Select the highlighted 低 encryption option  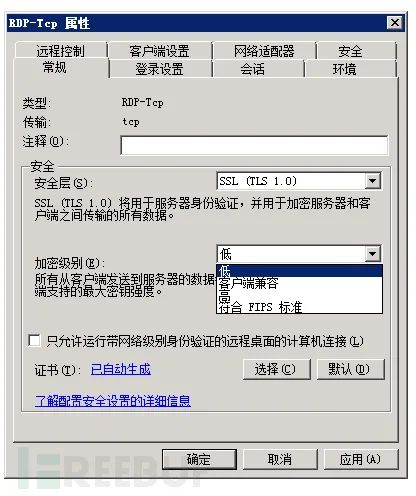pyautogui.click(x=299, y=271)
